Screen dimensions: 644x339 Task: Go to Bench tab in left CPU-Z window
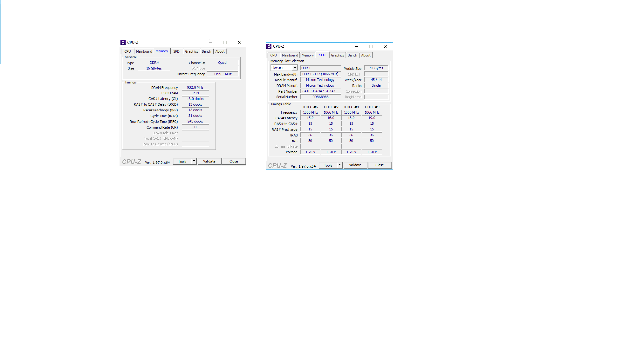pyautogui.click(x=206, y=51)
